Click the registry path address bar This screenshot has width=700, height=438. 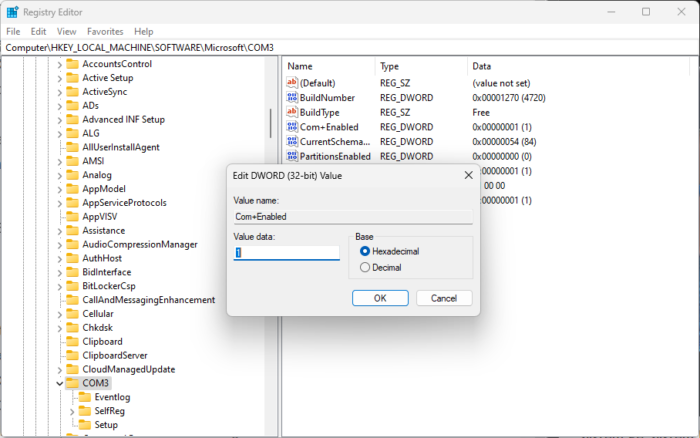click(350, 47)
